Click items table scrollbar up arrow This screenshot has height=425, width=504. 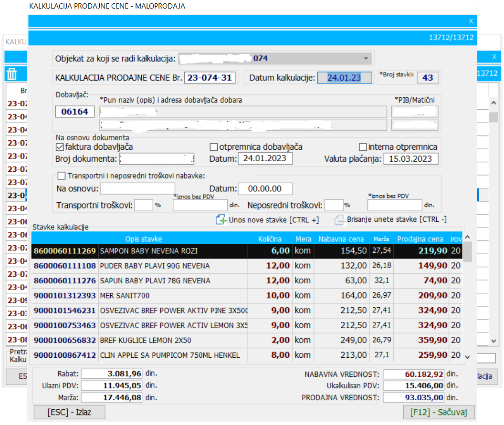(468, 237)
